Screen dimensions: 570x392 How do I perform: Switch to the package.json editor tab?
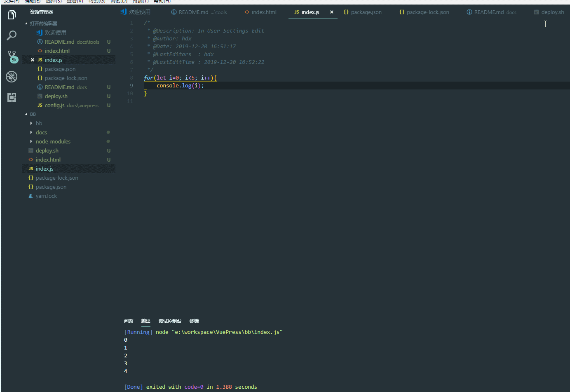click(x=363, y=12)
